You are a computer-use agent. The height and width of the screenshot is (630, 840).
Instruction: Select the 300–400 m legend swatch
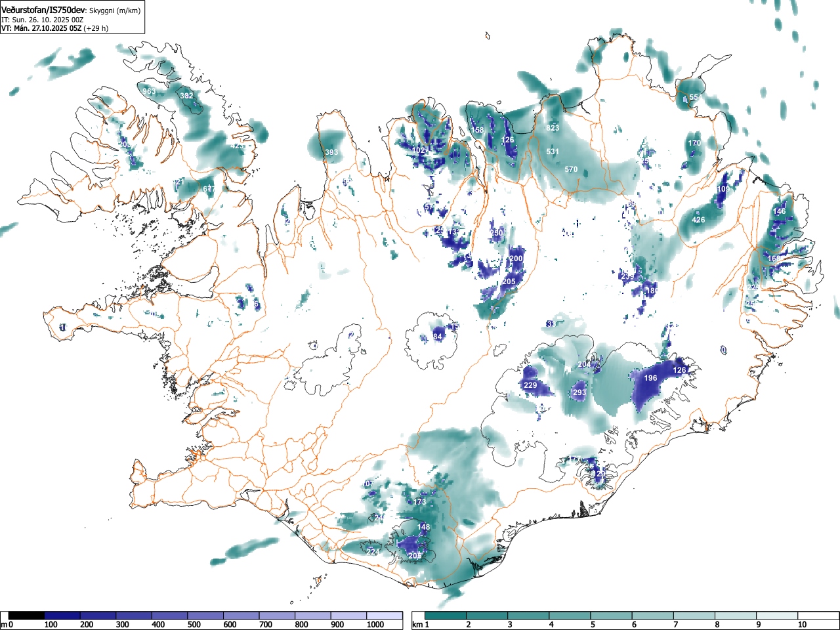tap(135, 616)
